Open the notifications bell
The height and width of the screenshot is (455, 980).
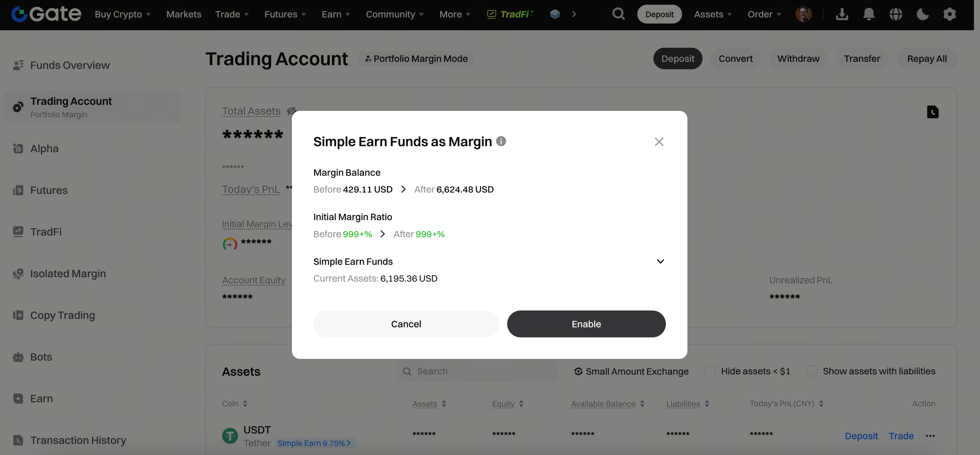869,14
